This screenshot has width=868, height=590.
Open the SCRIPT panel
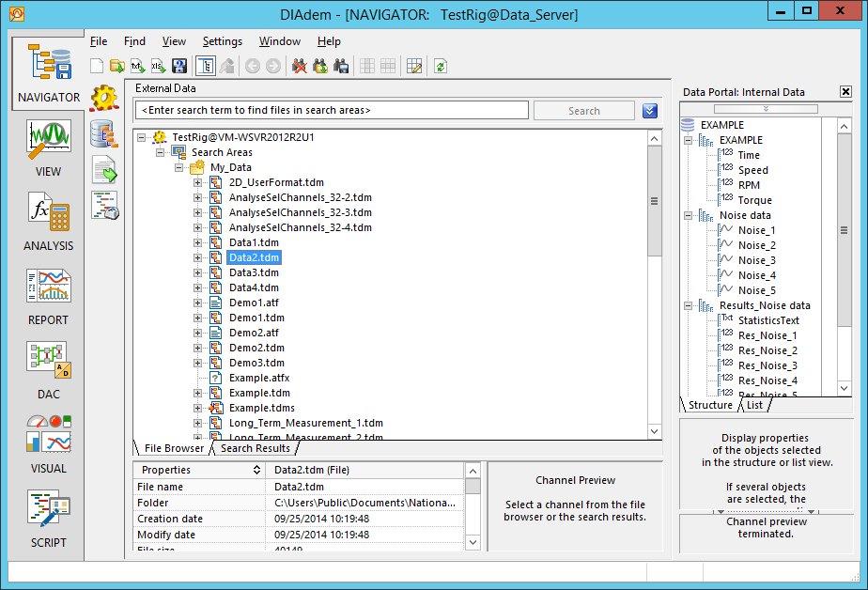[48, 519]
